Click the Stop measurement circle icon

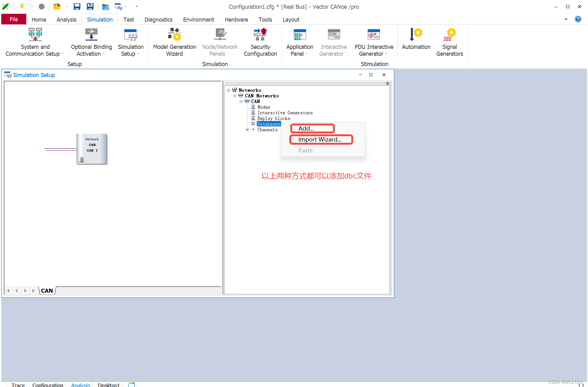(42, 7)
